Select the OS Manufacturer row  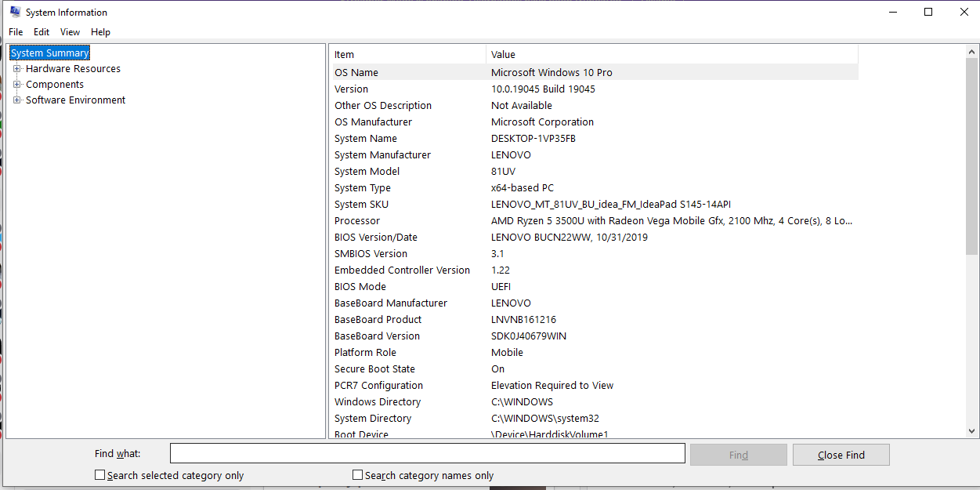(x=594, y=122)
